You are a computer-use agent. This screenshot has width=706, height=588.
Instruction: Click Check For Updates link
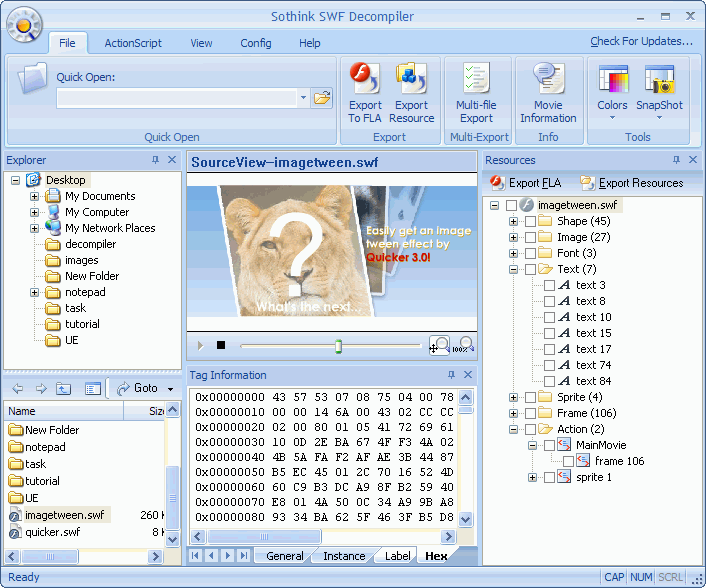[x=642, y=41]
